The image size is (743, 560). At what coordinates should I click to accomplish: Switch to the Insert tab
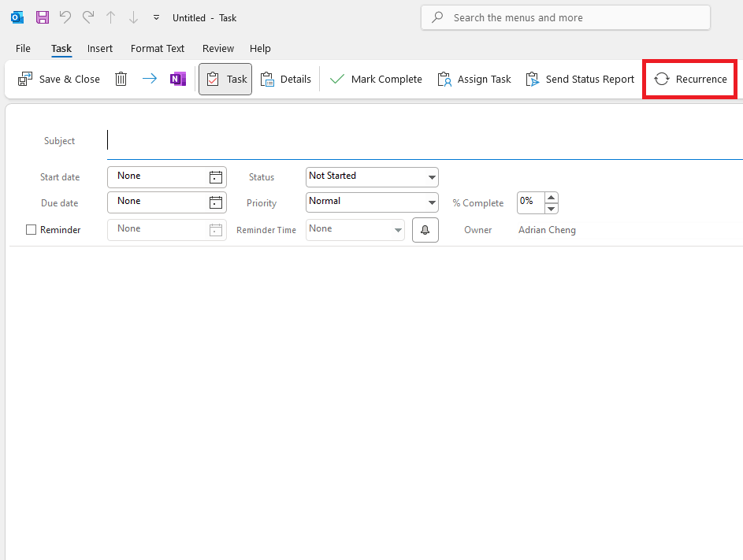click(100, 48)
